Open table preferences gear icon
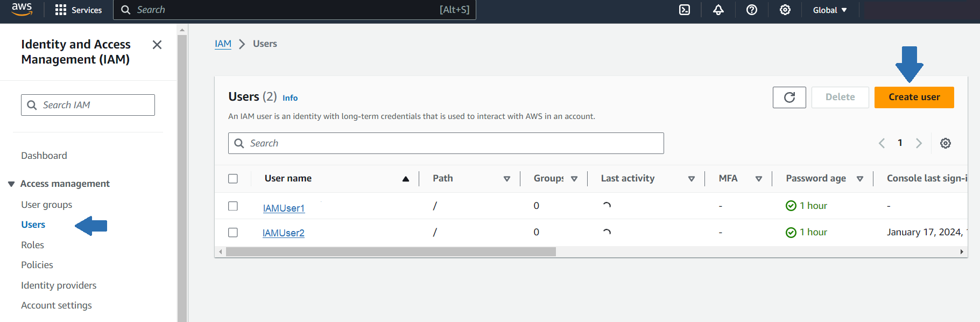This screenshot has width=980, height=322. (946, 143)
